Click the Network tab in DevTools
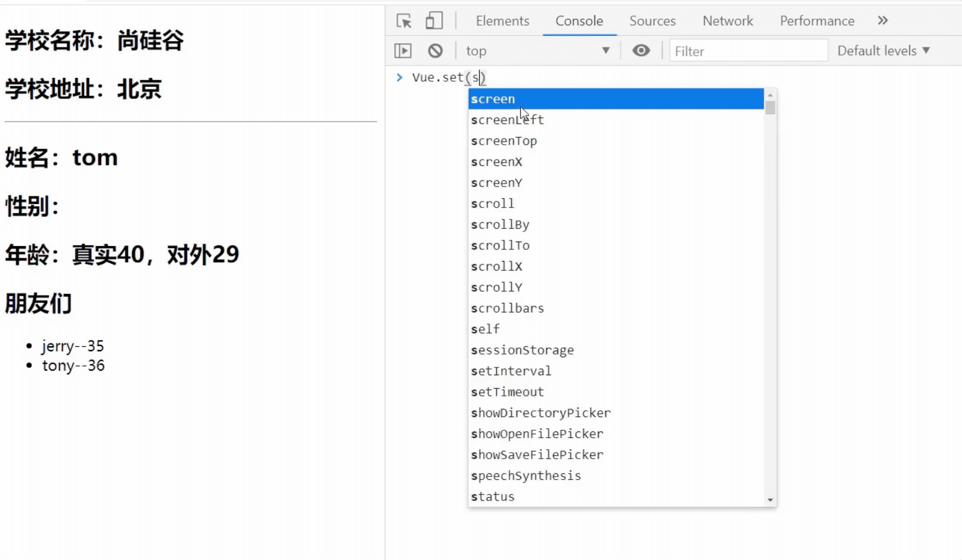Viewport: 962px width, 560px height. pyautogui.click(x=728, y=21)
